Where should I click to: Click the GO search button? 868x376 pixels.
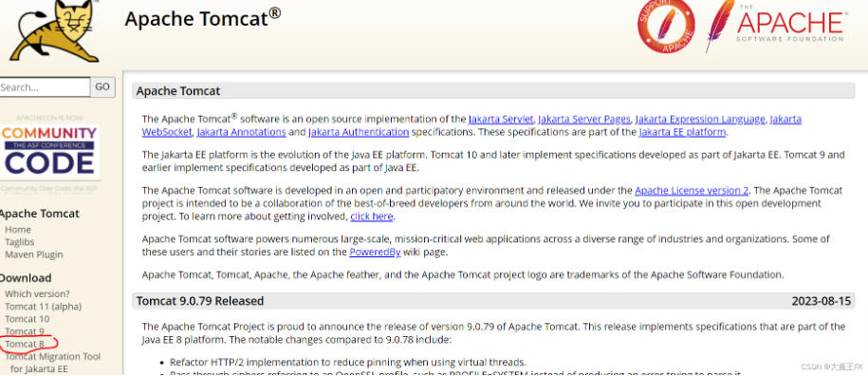(x=102, y=87)
